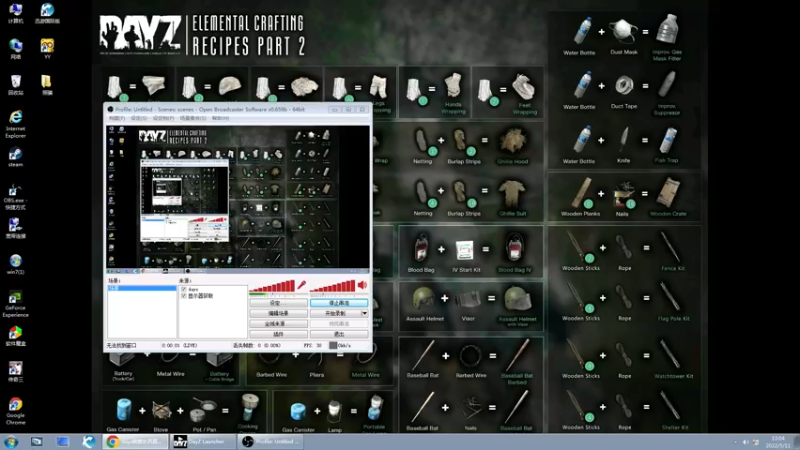Select the 回收站 Recycle Bin icon
Viewport: 800px width, 450px height.
(x=16, y=85)
